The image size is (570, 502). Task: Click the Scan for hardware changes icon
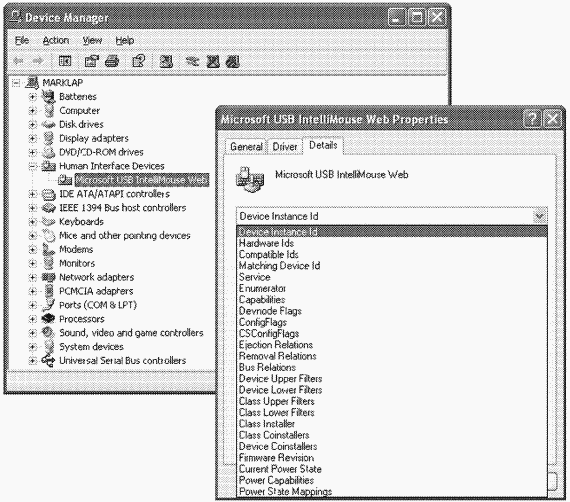tap(166, 61)
